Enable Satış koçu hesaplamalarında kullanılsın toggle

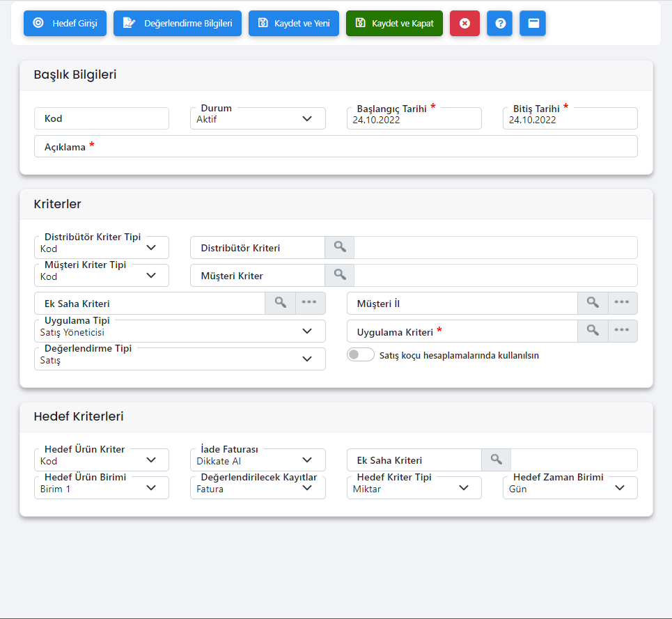tap(361, 355)
